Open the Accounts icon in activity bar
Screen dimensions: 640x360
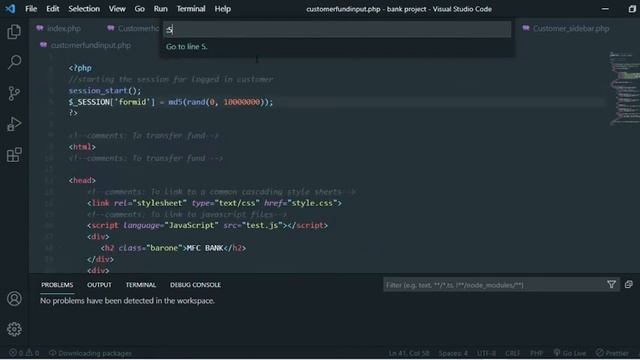pos(14,299)
